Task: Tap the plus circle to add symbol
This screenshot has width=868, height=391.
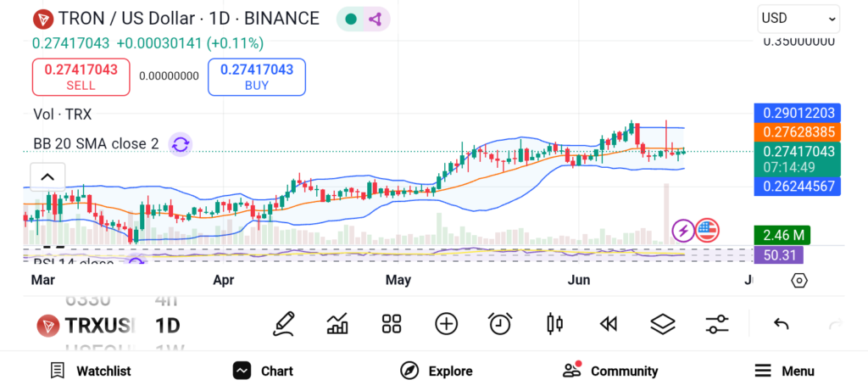Action: point(446,324)
